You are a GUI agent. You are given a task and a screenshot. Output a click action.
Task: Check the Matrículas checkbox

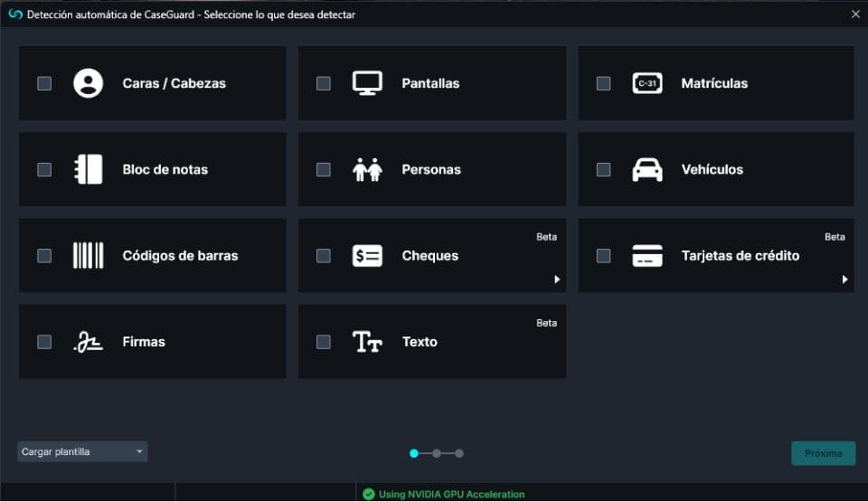point(603,83)
